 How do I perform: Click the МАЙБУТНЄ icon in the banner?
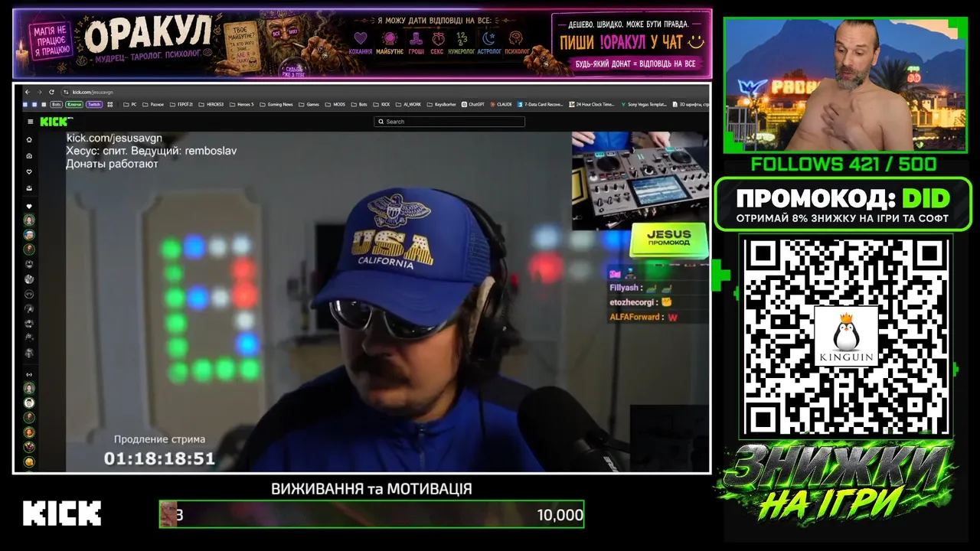(x=390, y=39)
